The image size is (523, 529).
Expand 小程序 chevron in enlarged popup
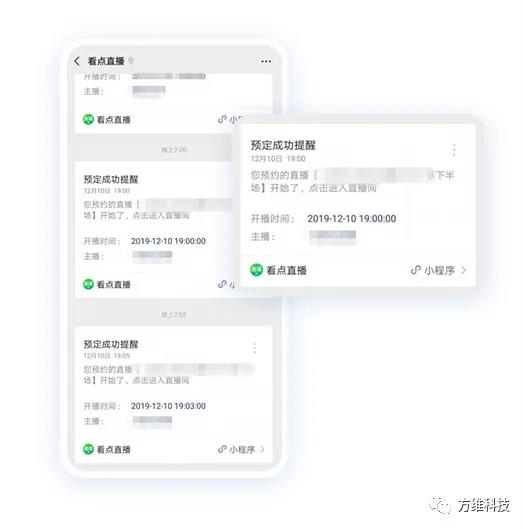[464, 270]
